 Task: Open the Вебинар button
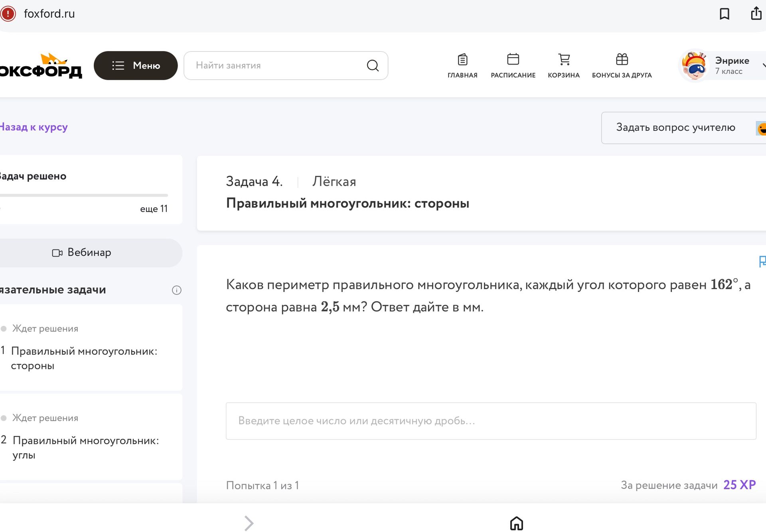click(x=91, y=253)
